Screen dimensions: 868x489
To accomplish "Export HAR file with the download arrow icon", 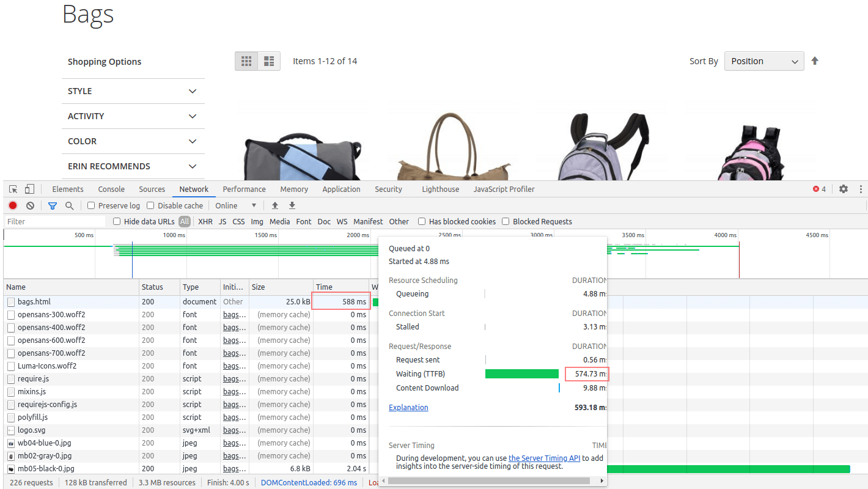I will 292,205.
